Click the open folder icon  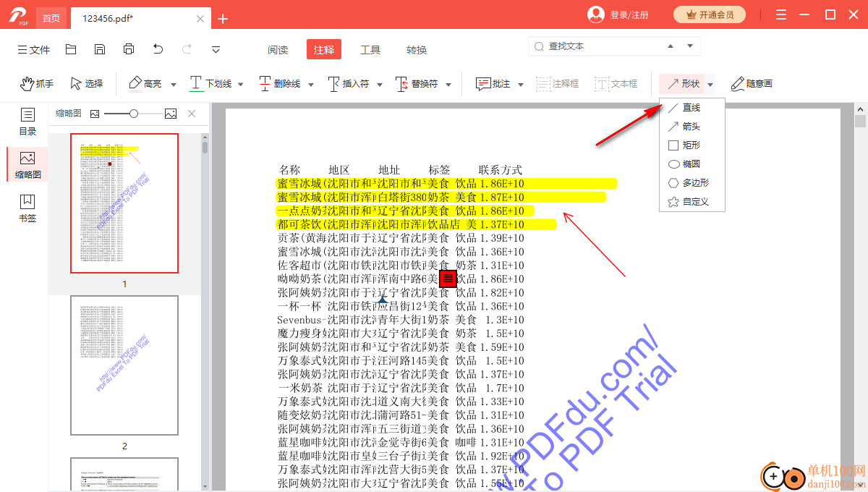(x=71, y=49)
